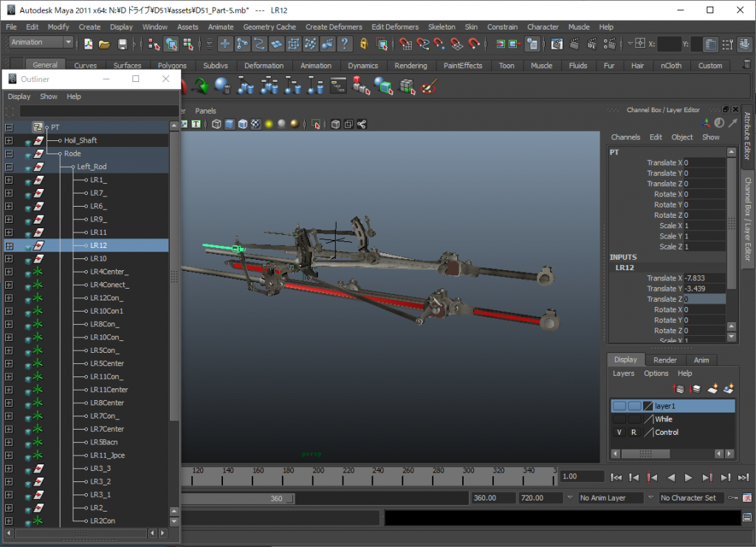
Task: Collapse the Rode node in Outliner
Action: pos(9,154)
